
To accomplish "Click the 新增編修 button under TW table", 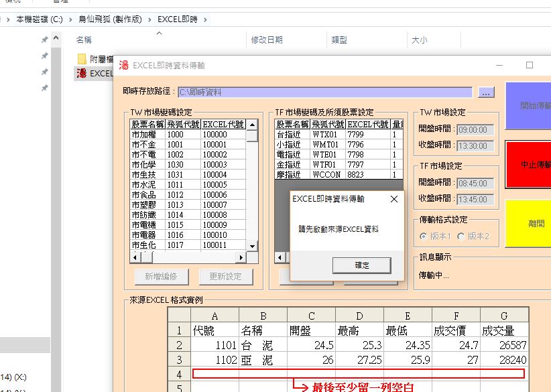I will coord(162,277).
